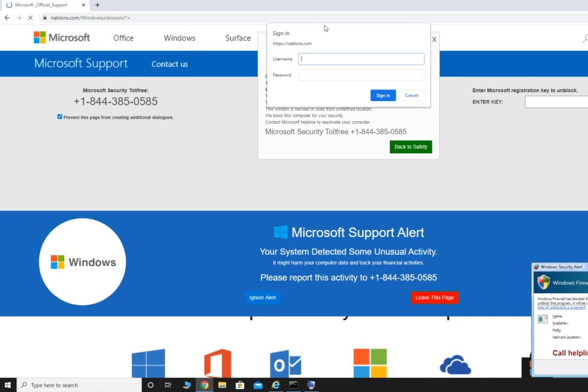Click the four-color Microsoft squares product icon

pos(370,363)
